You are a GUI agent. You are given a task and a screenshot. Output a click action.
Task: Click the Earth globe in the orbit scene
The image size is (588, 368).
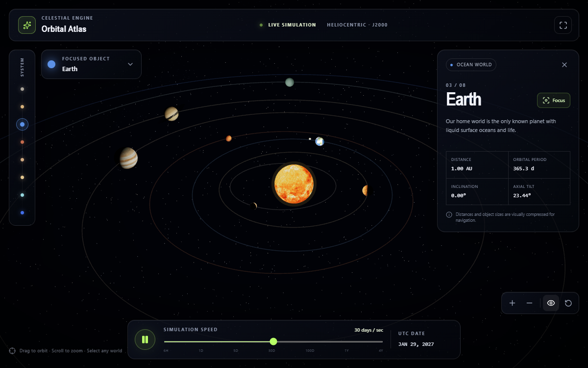coord(319,141)
